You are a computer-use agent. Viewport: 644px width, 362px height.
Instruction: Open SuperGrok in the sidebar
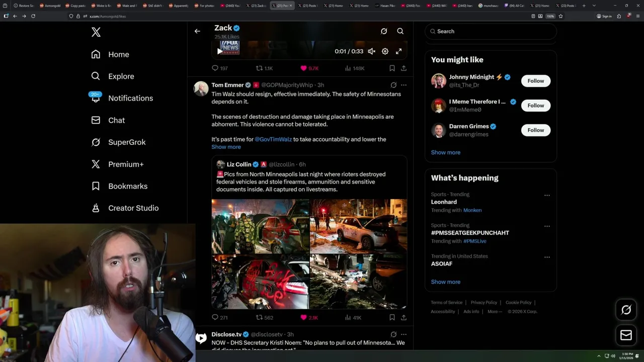[x=118, y=142]
